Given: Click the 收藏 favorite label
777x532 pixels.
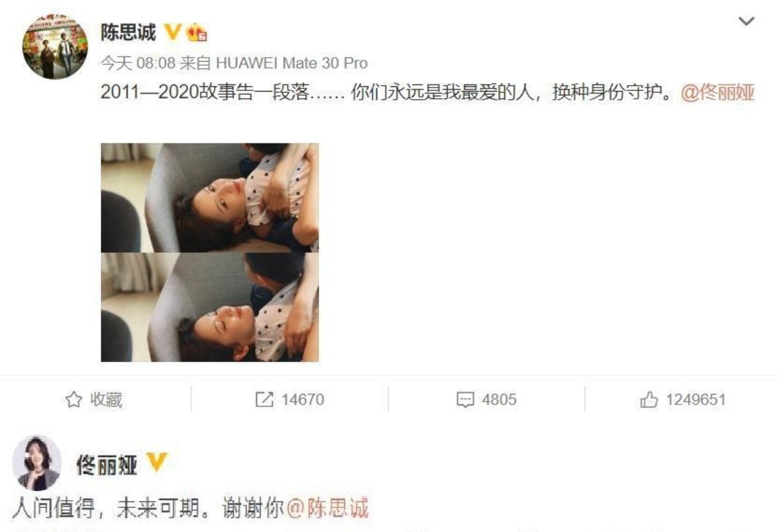Looking at the screenshot, I should (106, 400).
